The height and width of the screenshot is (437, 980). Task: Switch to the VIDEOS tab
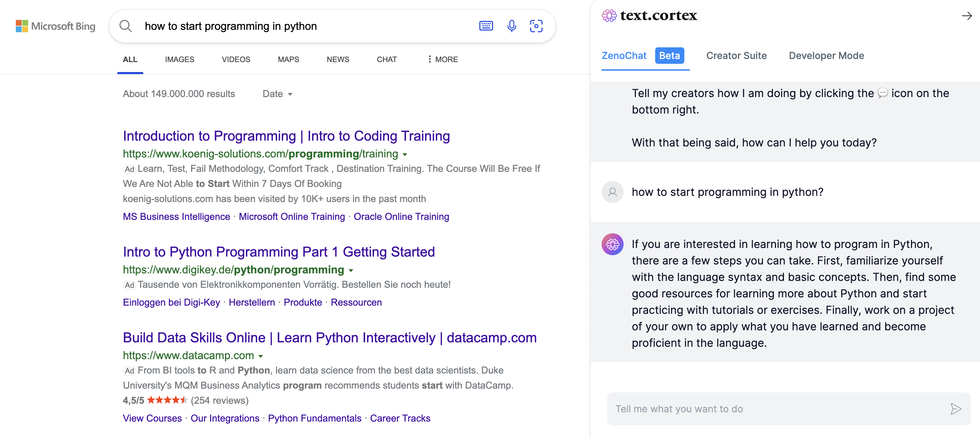coord(236,59)
